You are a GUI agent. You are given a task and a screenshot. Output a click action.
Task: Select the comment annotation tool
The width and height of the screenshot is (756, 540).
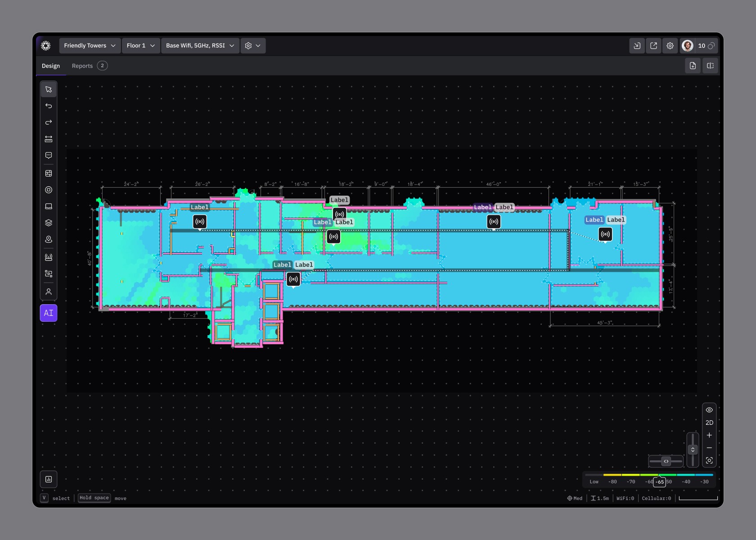tap(49, 156)
